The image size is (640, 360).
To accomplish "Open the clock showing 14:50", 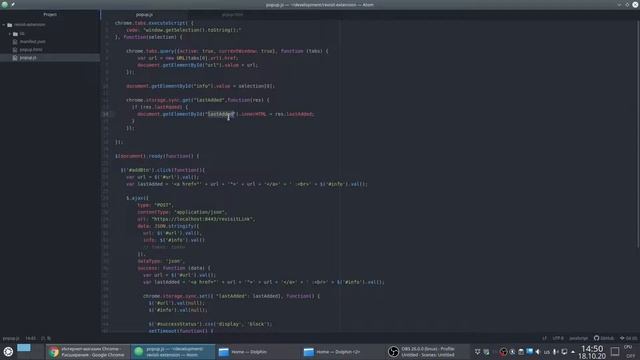I will coord(592,352).
